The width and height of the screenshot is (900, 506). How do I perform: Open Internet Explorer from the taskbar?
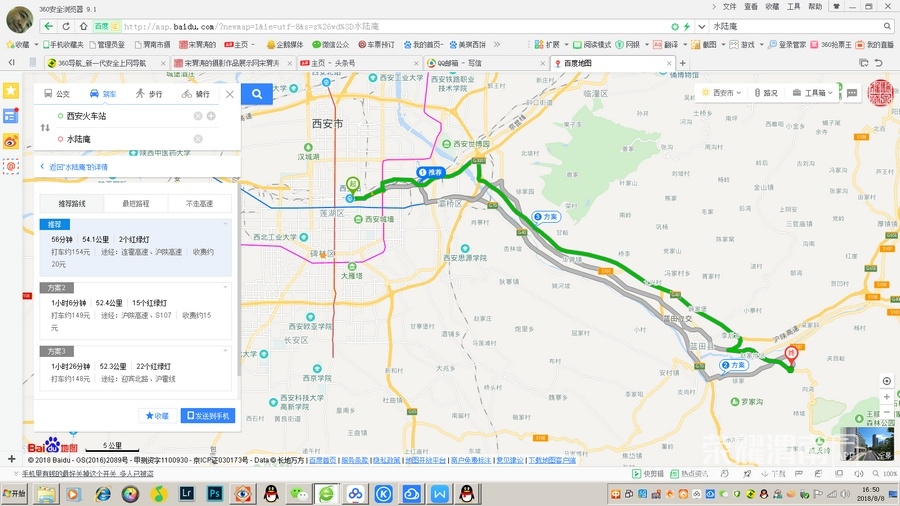(103, 493)
